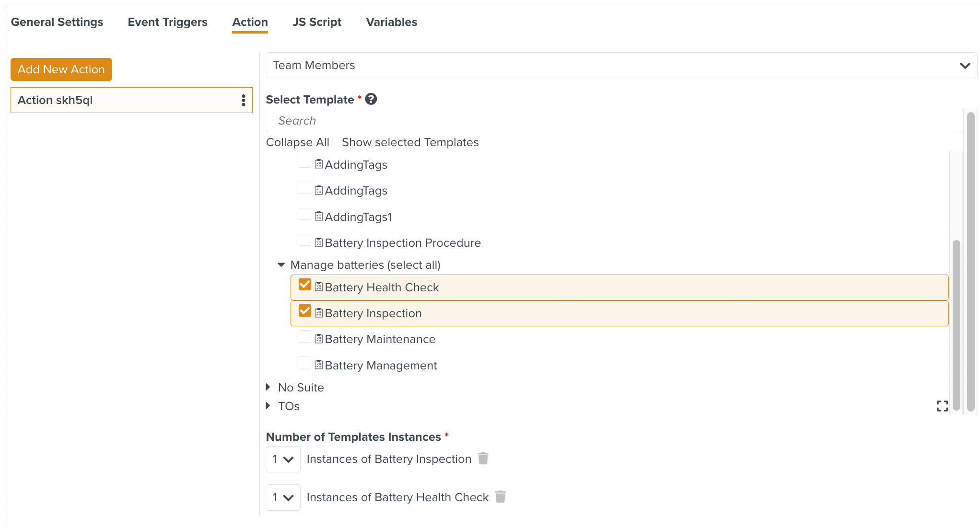Click the Battery Inspection Procedure template icon

[319, 242]
